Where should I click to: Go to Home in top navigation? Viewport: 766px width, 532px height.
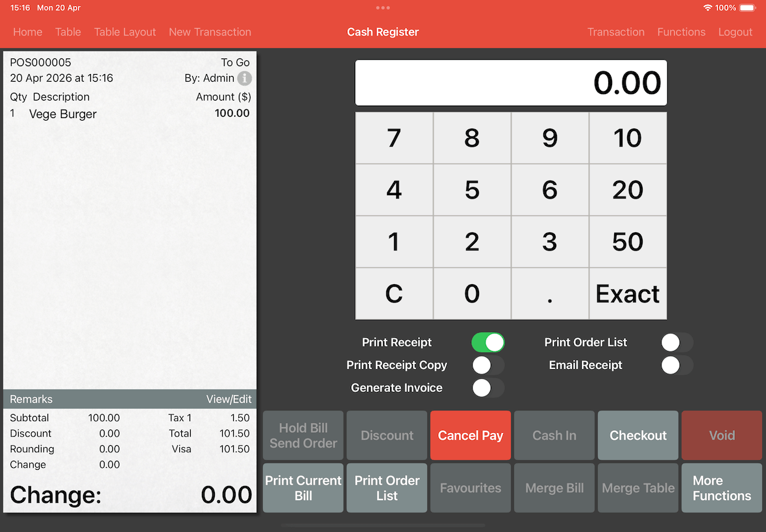tap(27, 32)
